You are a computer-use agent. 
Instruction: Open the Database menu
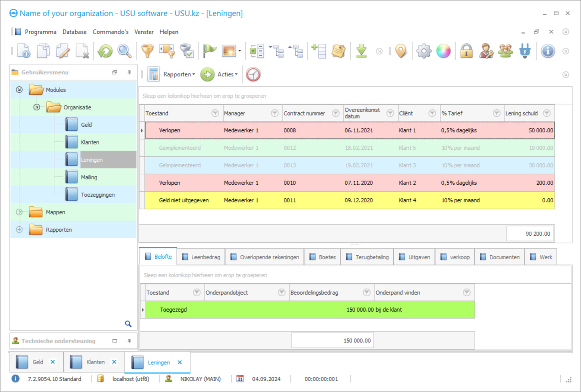(x=74, y=32)
